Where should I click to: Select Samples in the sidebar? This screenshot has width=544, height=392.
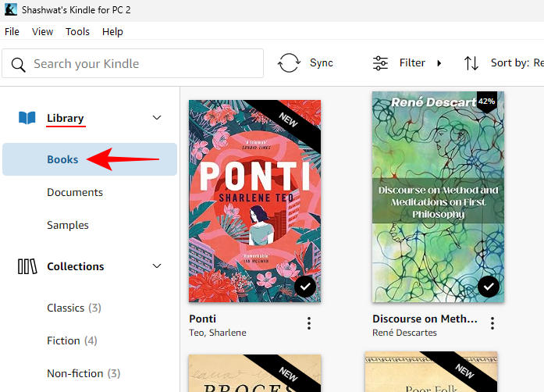[68, 226]
